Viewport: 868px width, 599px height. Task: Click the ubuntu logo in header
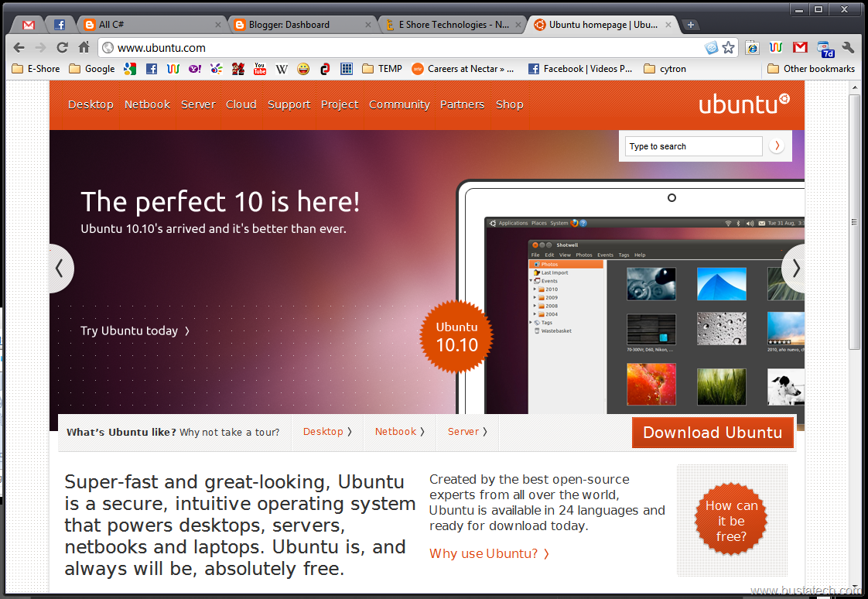(743, 104)
